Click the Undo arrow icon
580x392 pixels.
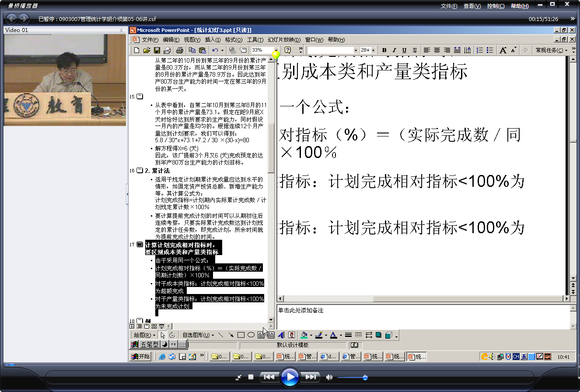(215, 50)
